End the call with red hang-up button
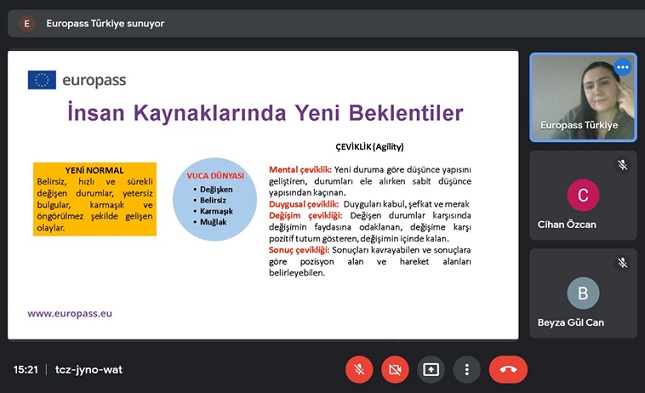The height and width of the screenshot is (393, 645). tap(508, 370)
